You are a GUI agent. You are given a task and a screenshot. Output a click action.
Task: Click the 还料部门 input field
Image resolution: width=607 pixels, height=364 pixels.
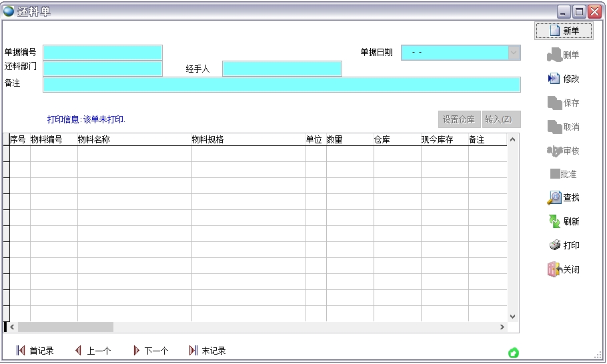(103, 68)
